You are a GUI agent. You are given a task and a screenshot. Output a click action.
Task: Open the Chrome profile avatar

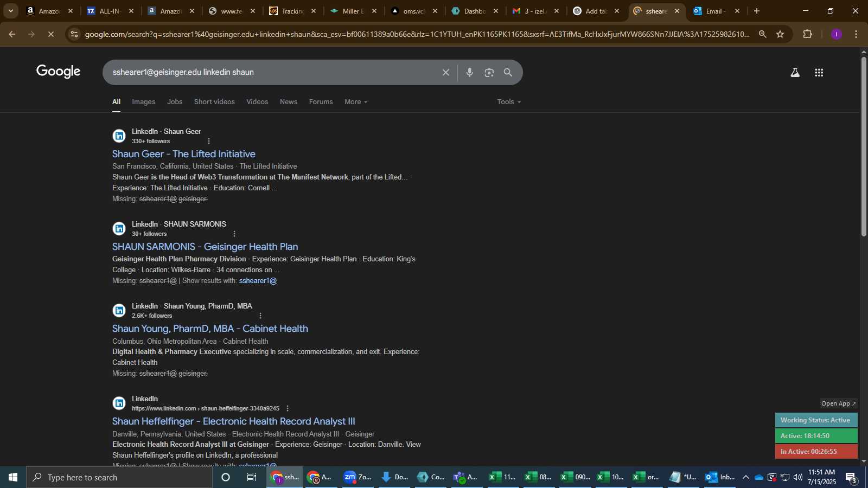[x=837, y=34]
